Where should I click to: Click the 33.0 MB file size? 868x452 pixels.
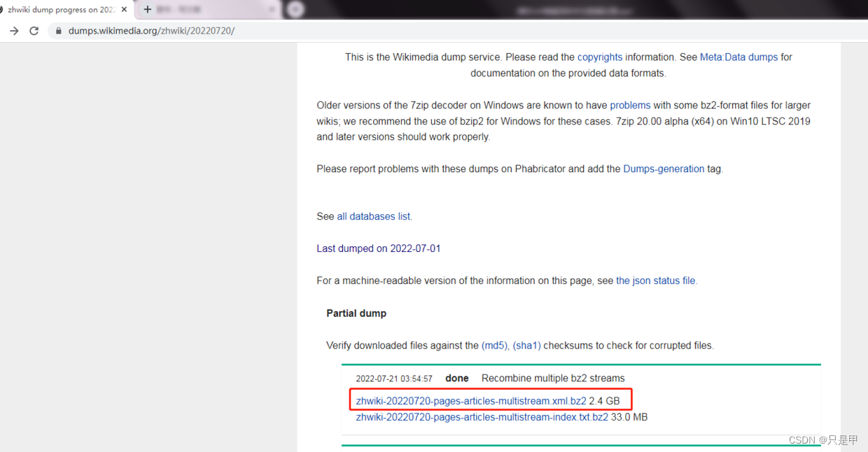point(629,418)
